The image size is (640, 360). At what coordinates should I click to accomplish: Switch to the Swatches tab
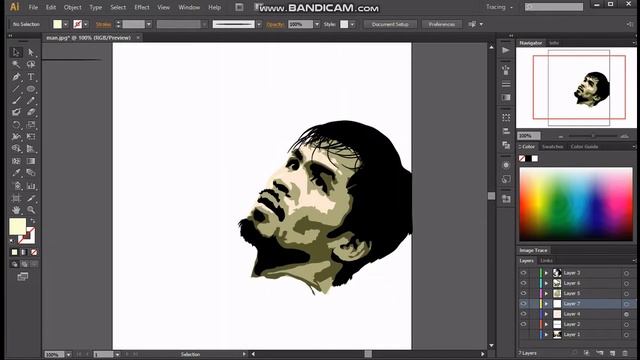[x=552, y=147]
